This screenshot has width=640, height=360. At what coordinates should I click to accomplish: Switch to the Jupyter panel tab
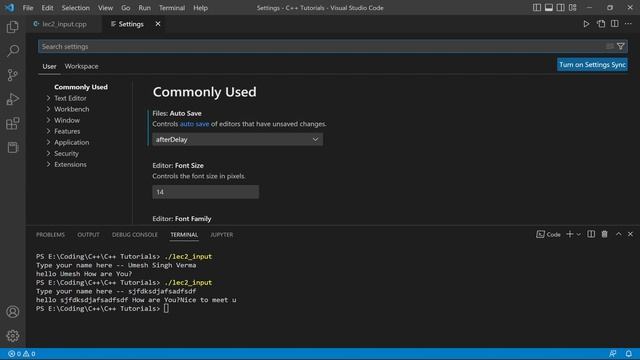coord(222,235)
